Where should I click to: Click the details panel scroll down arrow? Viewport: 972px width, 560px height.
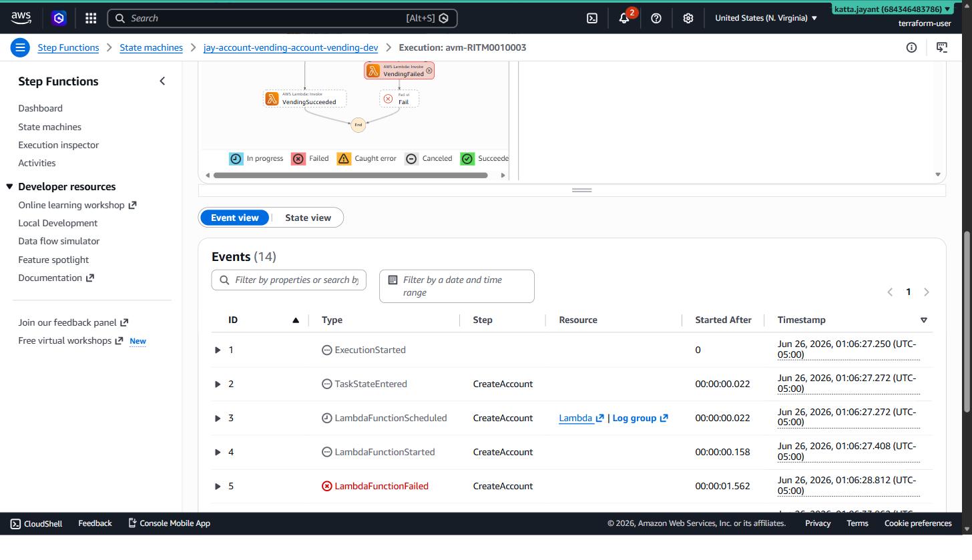(x=937, y=174)
